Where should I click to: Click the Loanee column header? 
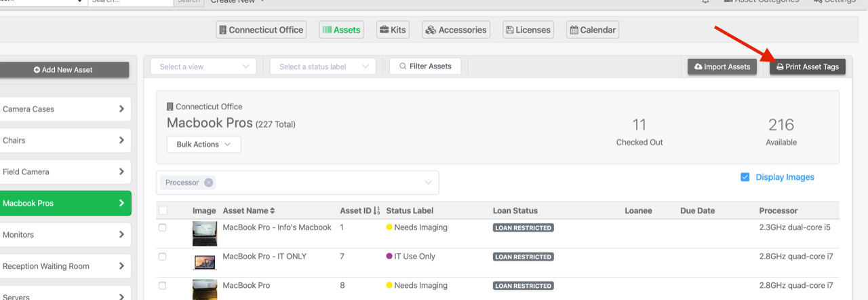click(x=638, y=211)
